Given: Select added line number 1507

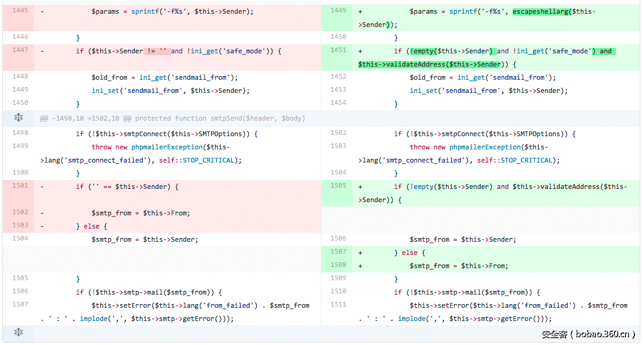Looking at the screenshot, I should 339,252.
